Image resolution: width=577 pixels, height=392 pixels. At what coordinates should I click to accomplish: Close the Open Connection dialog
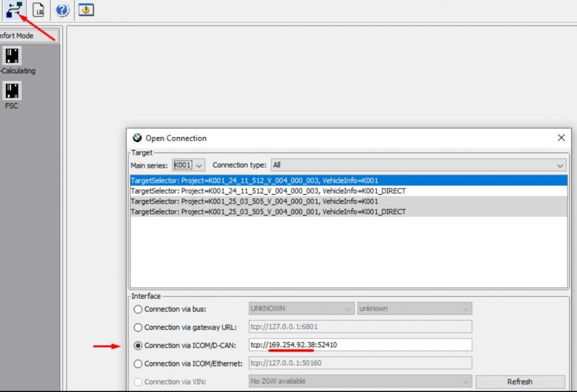click(x=561, y=138)
